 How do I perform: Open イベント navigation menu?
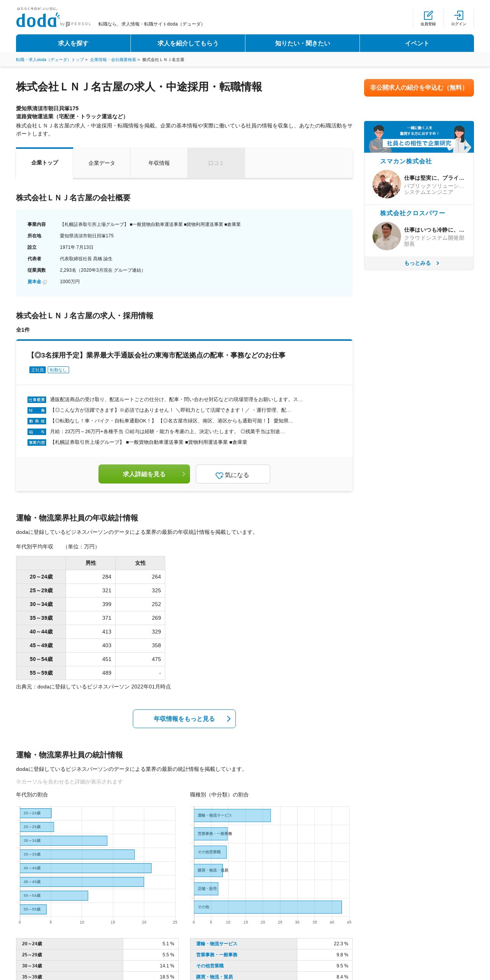[x=417, y=43]
